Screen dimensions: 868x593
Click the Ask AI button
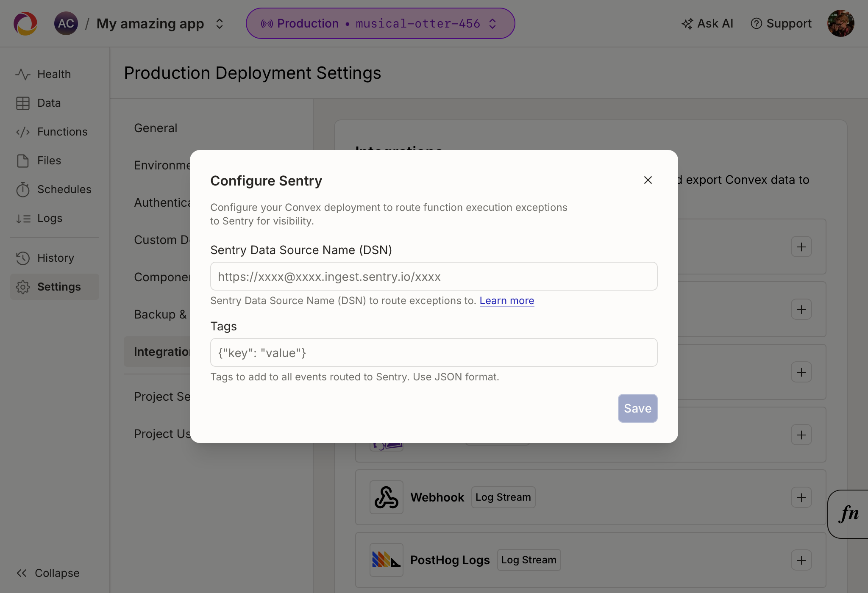tap(707, 23)
